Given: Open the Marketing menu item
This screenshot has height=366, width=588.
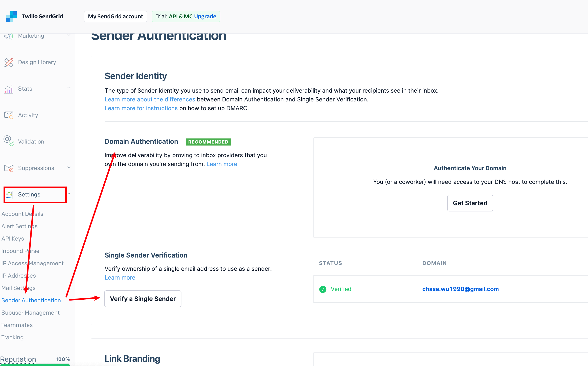Looking at the screenshot, I should coord(31,36).
